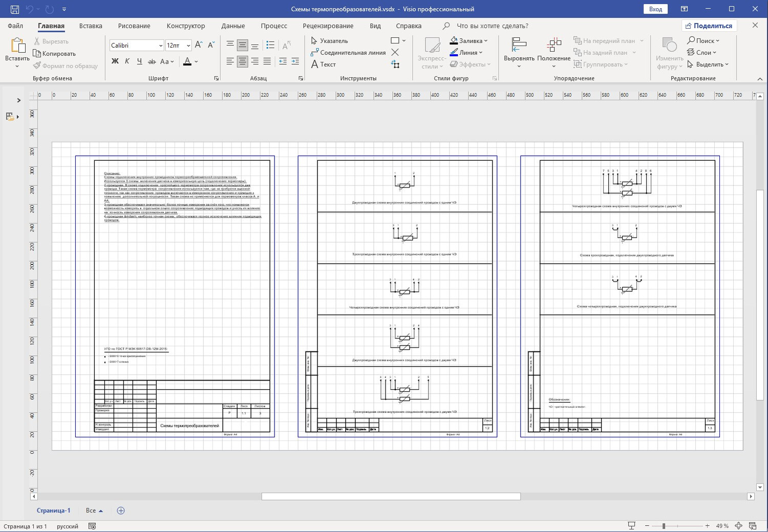
Task: Click the bulleted list icon
Action: (271, 45)
